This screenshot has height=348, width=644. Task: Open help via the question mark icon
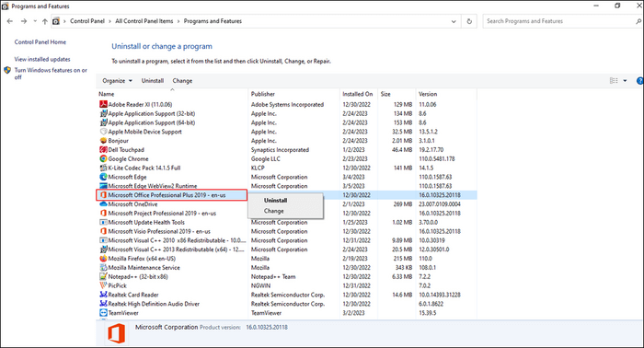[640, 81]
